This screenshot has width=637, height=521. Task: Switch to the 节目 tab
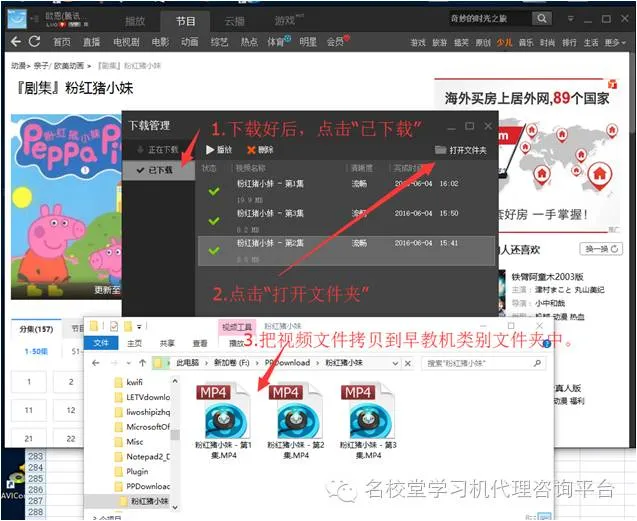pos(185,21)
